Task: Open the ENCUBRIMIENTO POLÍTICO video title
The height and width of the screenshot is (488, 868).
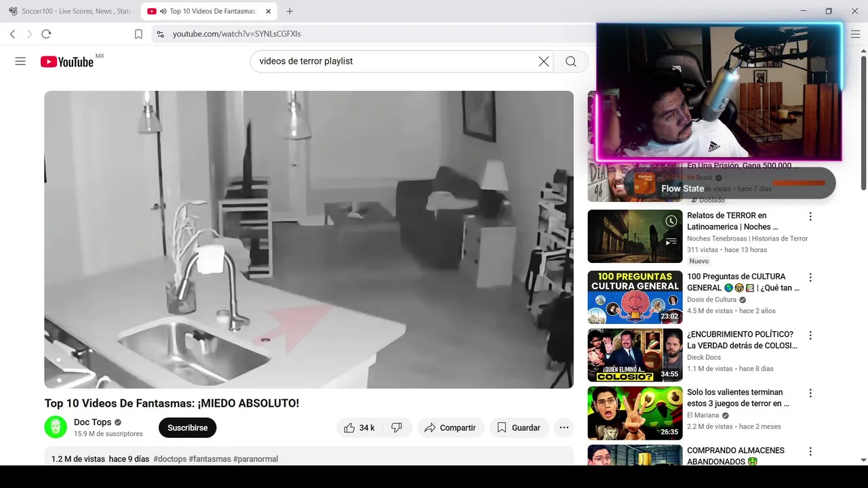Action: 742,340
